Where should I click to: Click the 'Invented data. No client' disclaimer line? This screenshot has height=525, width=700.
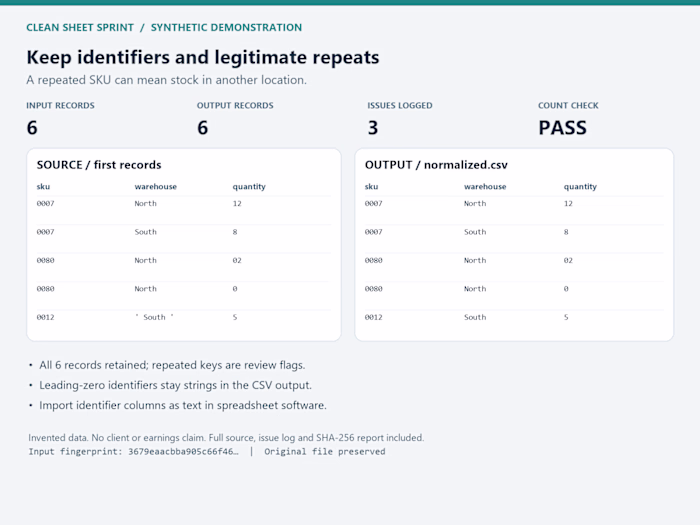point(226,438)
